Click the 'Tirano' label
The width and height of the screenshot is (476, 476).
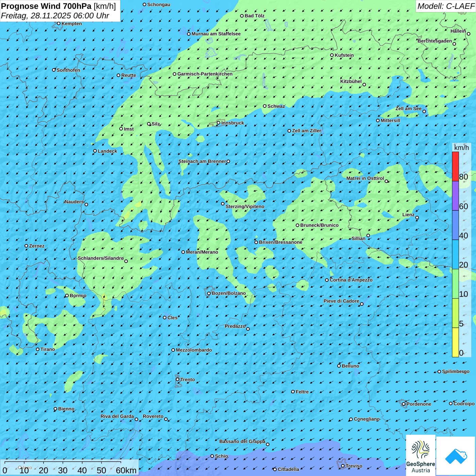48,349
